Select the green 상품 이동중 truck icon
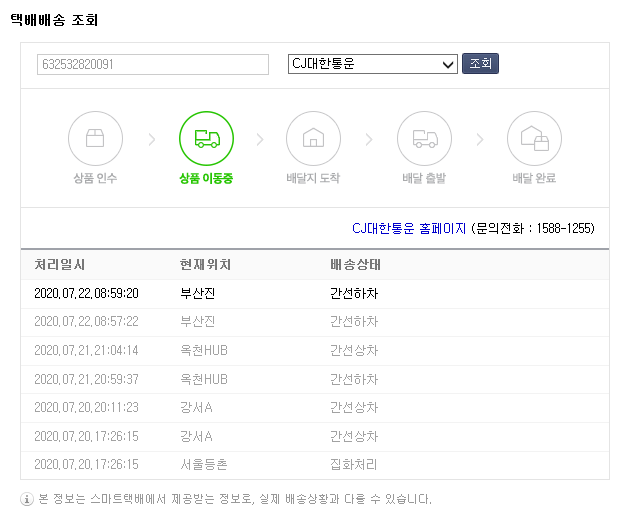This screenshot has height=522, width=630. (x=206, y=139)
